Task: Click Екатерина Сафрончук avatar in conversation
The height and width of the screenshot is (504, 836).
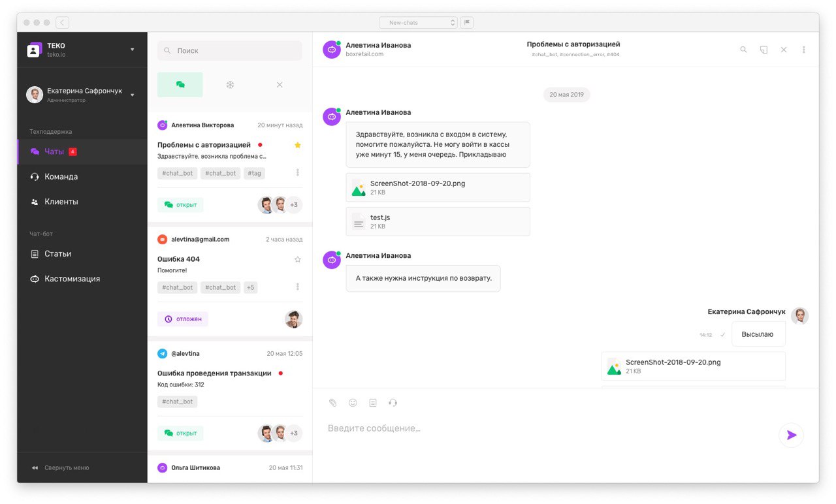Action: [799, 316]
